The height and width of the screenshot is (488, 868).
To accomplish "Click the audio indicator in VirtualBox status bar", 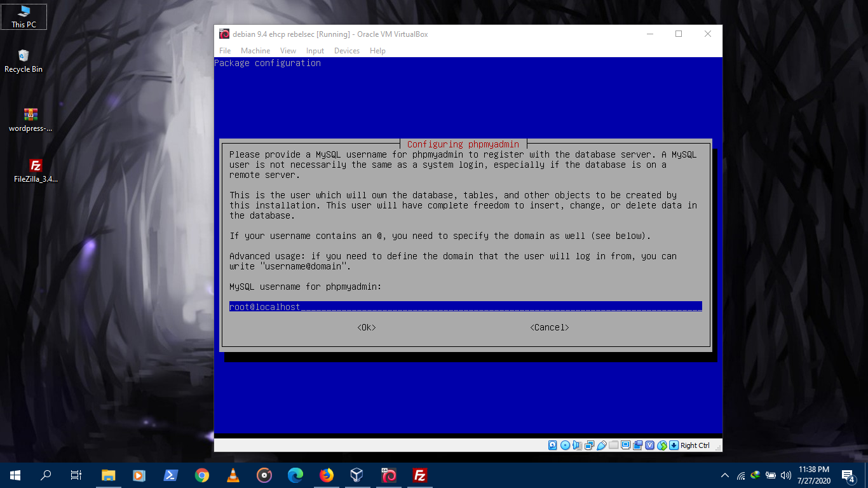I will coord(577,445).
